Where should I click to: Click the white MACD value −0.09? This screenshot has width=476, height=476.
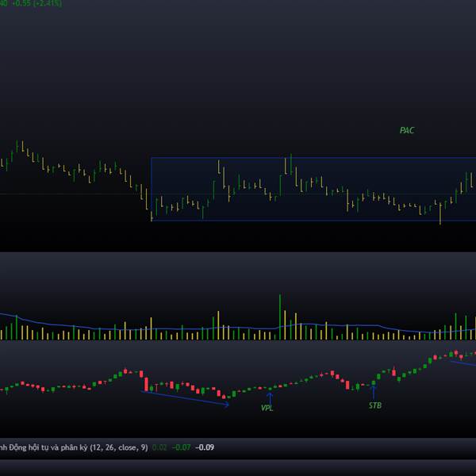[x=205, y=447]
